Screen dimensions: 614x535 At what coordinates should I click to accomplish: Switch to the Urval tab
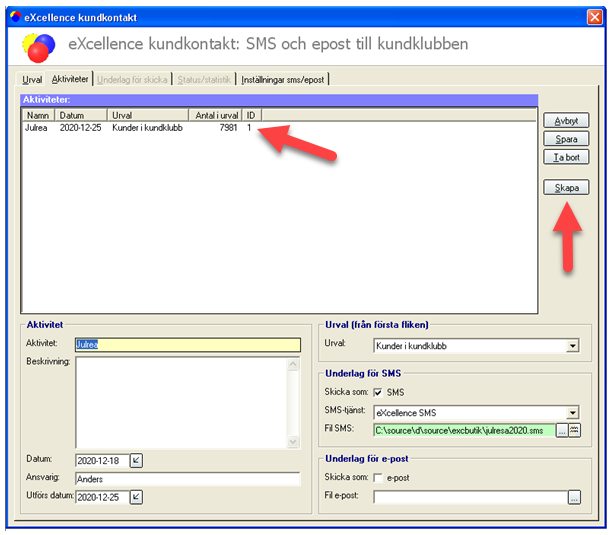tap(32, 80)
